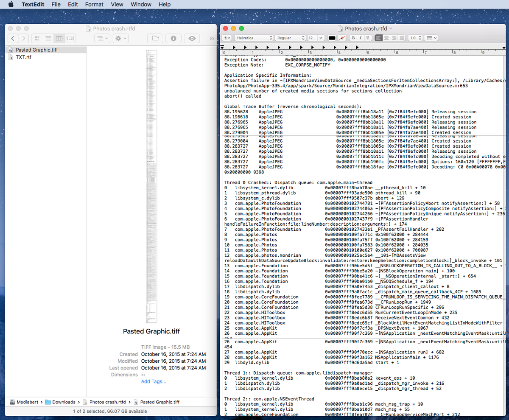
Task: Open TextEdit application menu
Action: click(x=33, y=4)
